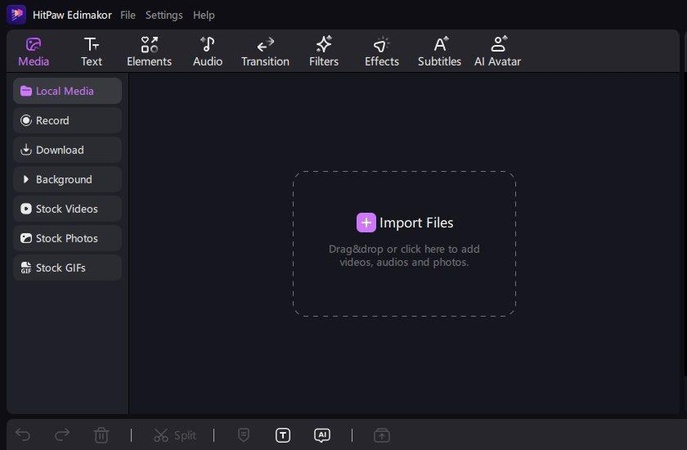Click the Redo arrow icon
This screenshot has width=687, height=450.
(x=62, y=435)
